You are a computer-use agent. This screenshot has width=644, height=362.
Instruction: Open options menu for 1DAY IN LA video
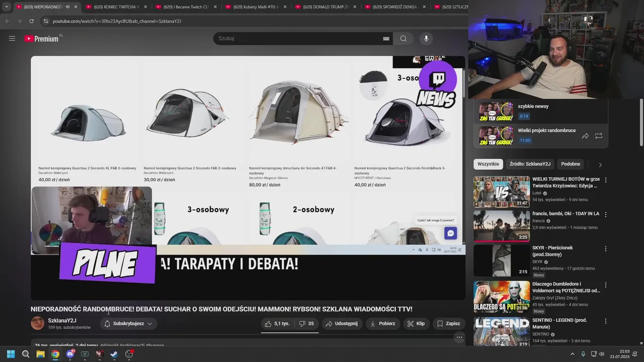point(606,214)
